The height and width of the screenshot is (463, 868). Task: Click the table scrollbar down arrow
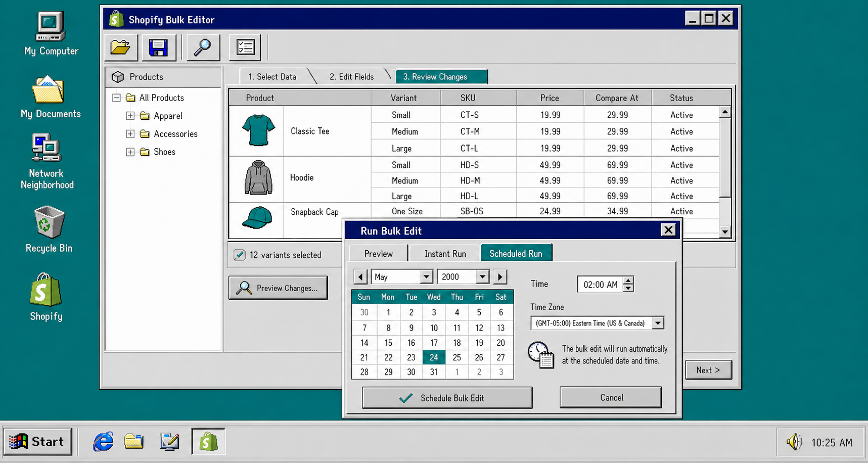click(725, 232)
